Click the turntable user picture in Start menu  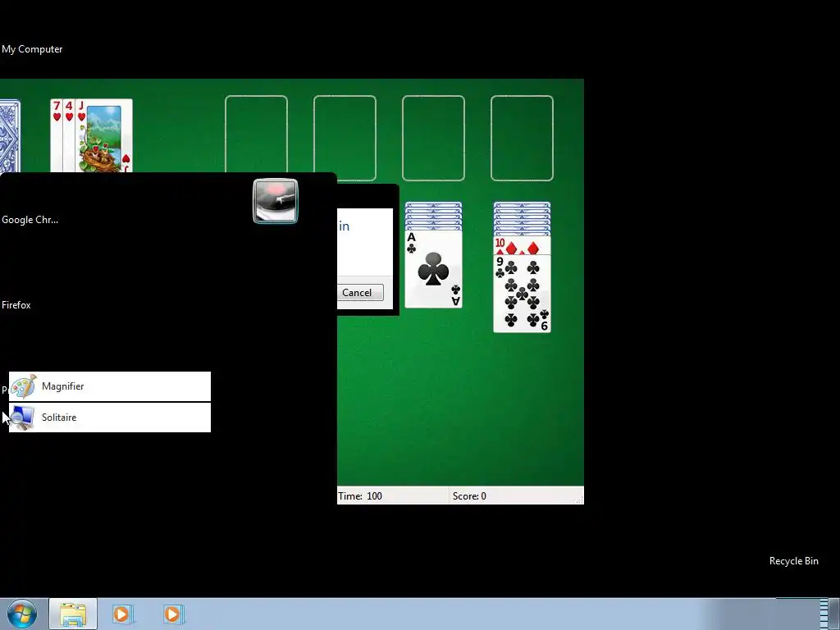click(276, 201)
